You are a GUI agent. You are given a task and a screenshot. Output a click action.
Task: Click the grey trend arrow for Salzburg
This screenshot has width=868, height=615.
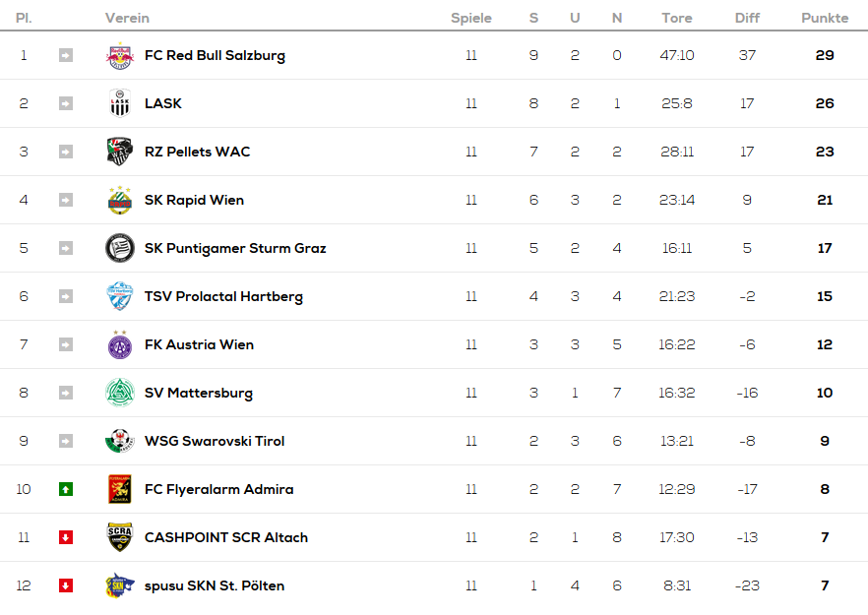[x=66, y=55]
